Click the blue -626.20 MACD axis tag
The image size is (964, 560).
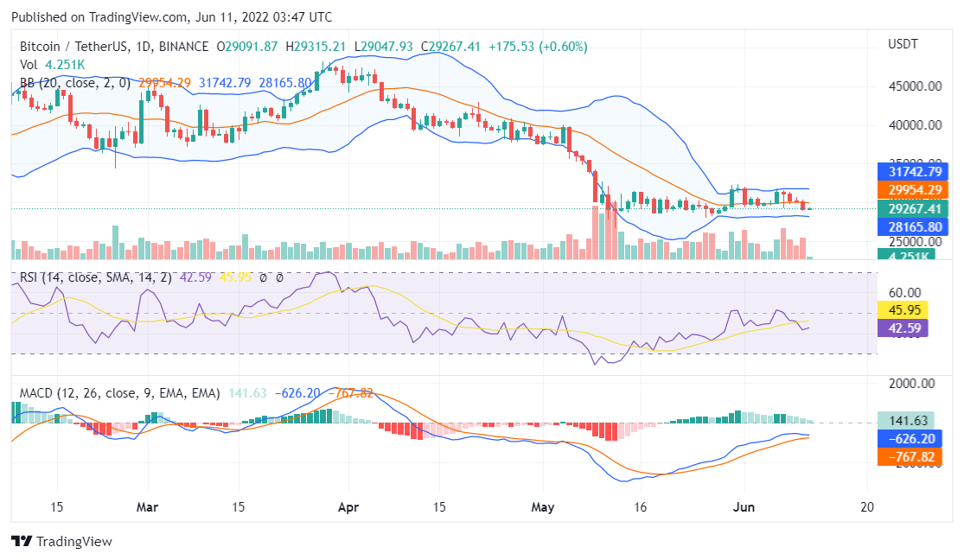click(910, 439)
